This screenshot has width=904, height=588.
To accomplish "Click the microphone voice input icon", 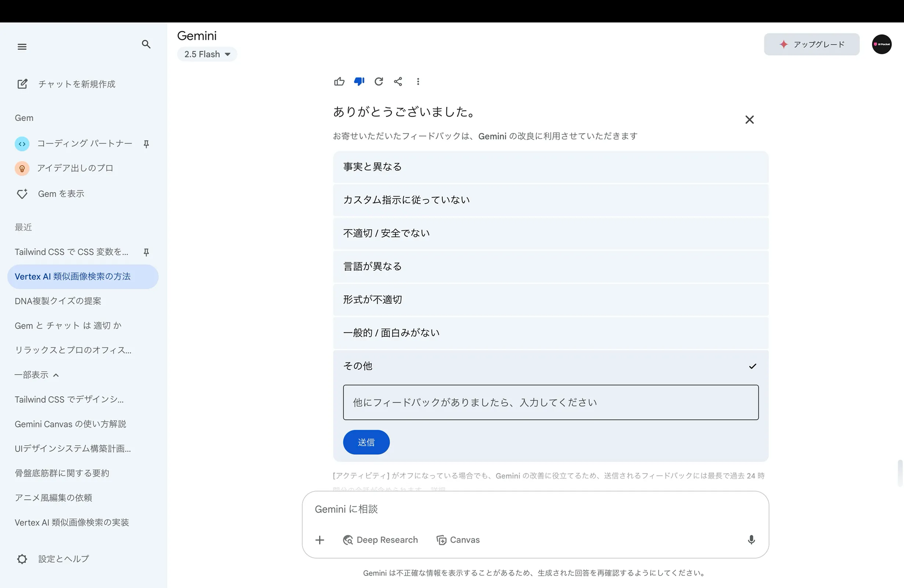I will coord(751,540).
